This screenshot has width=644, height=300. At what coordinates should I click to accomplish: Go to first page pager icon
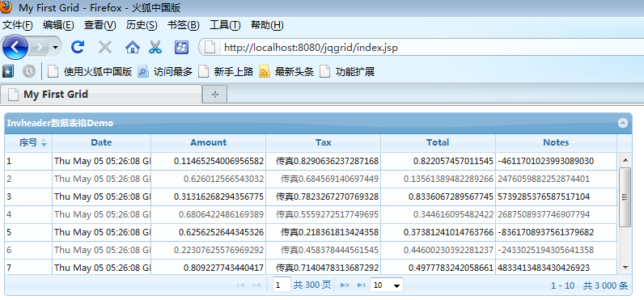(240, 285)
